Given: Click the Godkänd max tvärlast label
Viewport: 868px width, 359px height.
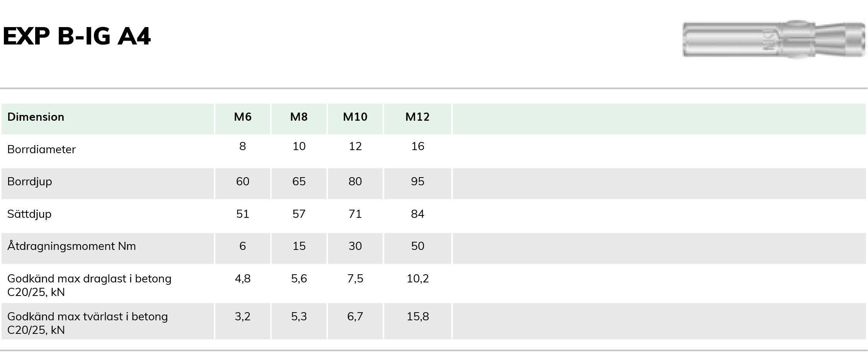Looking at the screenshot, I should (87, 323).
